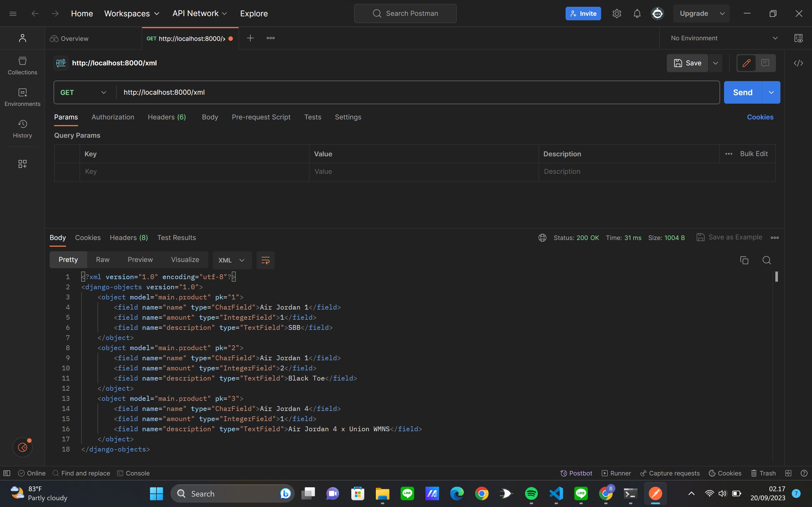
Task: Open the code snippet panel
Action: [798, 63]
